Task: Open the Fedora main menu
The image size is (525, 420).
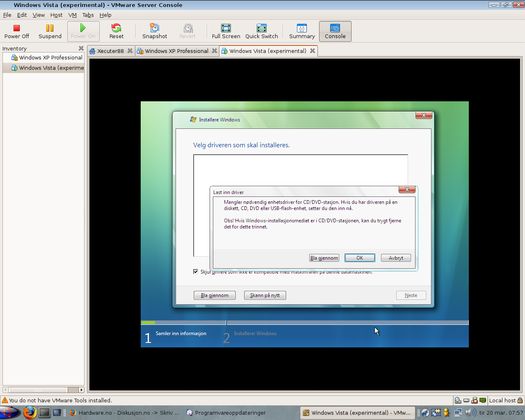Action: pos(10,413)
